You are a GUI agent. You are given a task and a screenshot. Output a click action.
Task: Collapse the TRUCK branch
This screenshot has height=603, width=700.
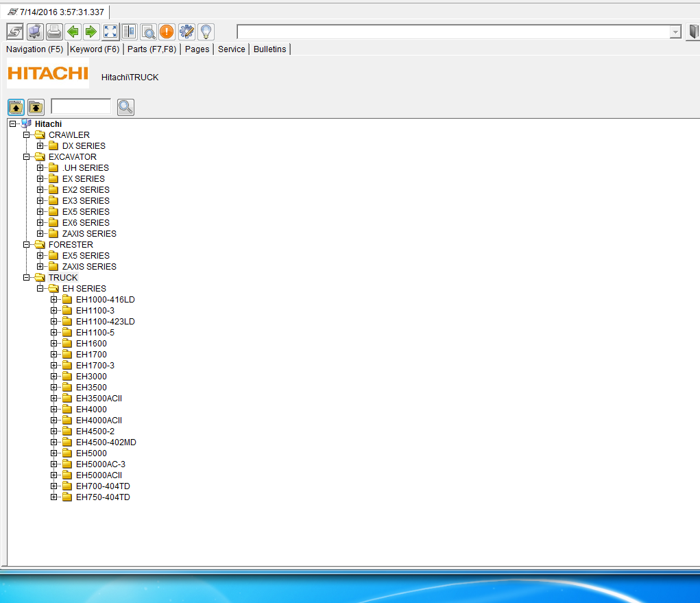click(26, 277)
